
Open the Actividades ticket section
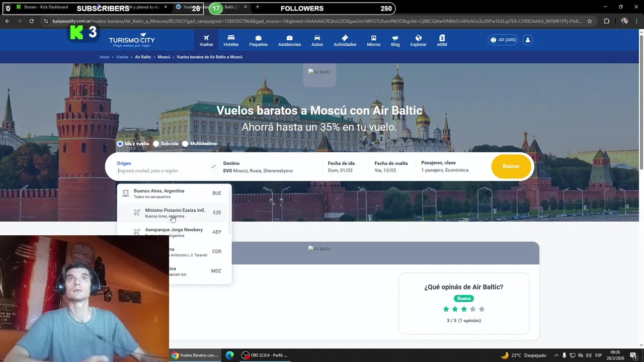[x=345, y=41]
